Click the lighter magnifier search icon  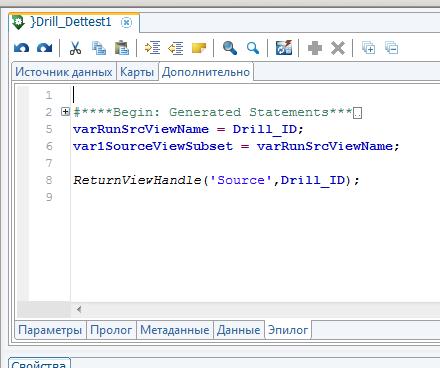tap(253, 48)
